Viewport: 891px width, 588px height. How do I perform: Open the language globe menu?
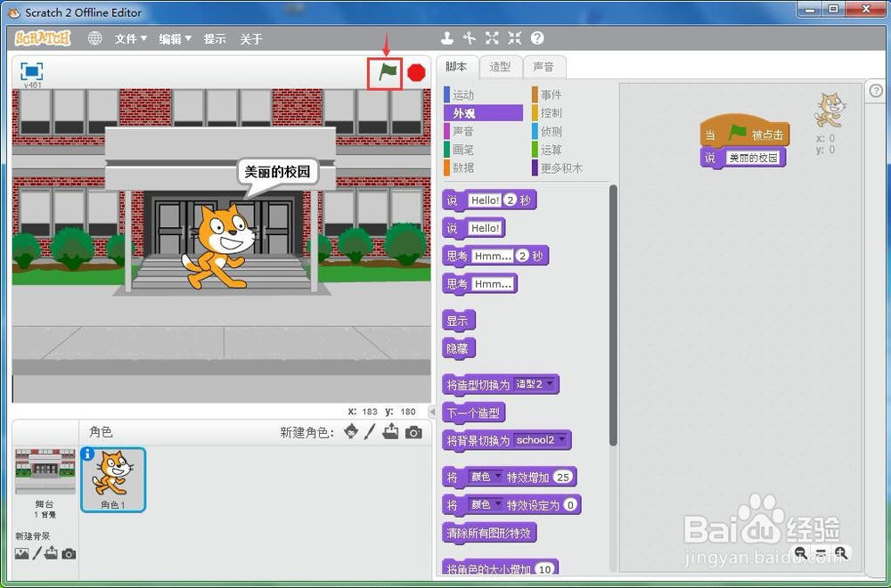pos(95,38)
